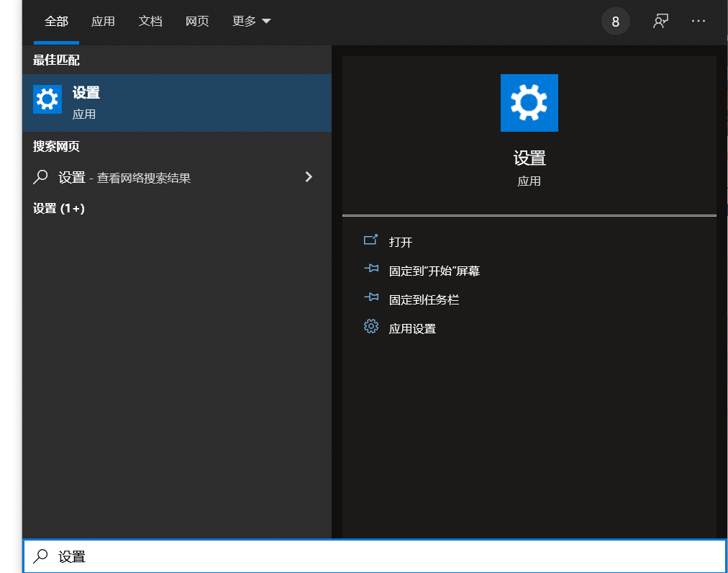728x573 pixels.
Task: Click the pin icon beside 固定到任务栏
Action: tap(371, 297)
